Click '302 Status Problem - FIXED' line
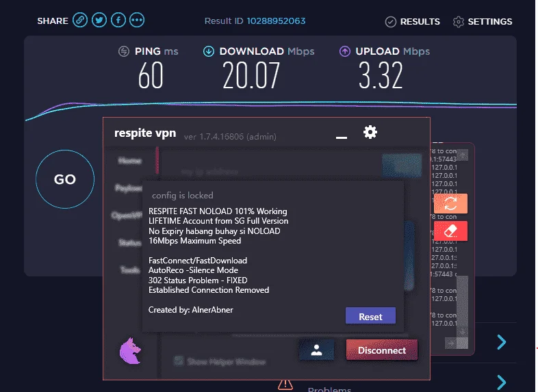Image resolution: width=538 pixels, height=392 pixels. tap(198, 280)
